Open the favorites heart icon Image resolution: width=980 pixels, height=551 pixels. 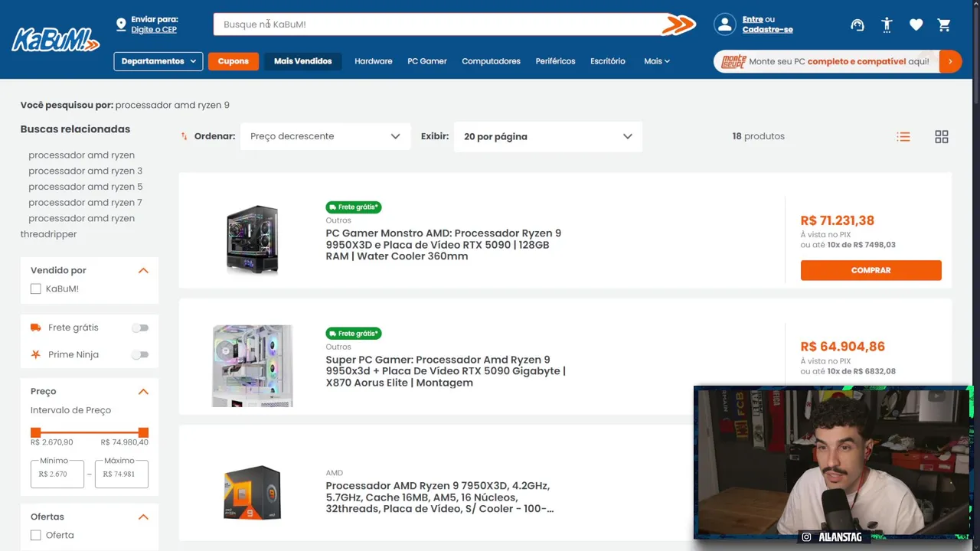(916, 24)
